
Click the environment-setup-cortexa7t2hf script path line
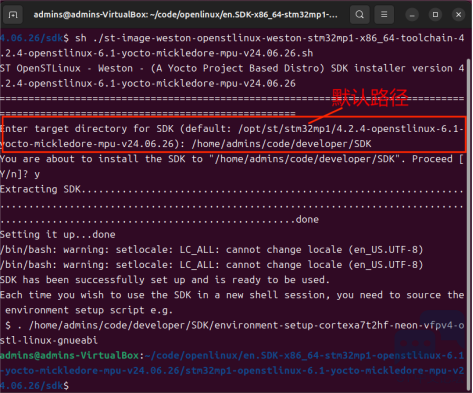pos(235,325)
